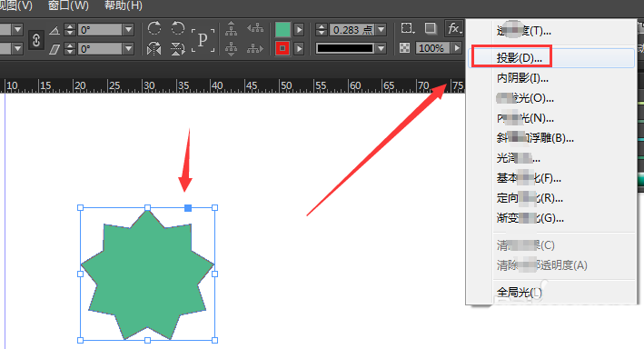Click the drop shadow toolbar icon

[x=431, y=28]
